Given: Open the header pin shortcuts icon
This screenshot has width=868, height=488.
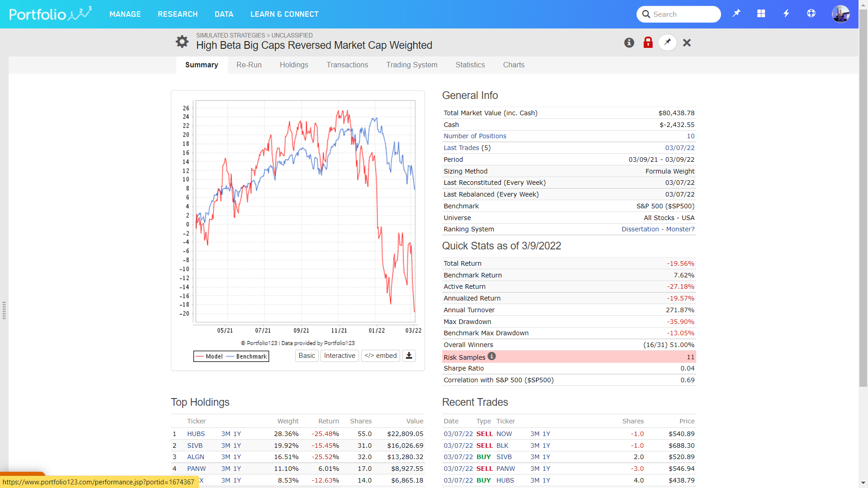Looking at the screenshot, I should point(736,14).
